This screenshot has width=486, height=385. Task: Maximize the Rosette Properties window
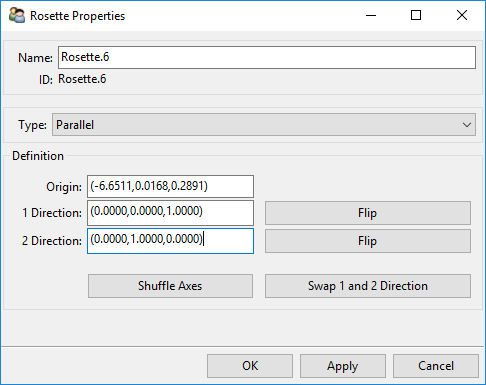click(416, 15)
